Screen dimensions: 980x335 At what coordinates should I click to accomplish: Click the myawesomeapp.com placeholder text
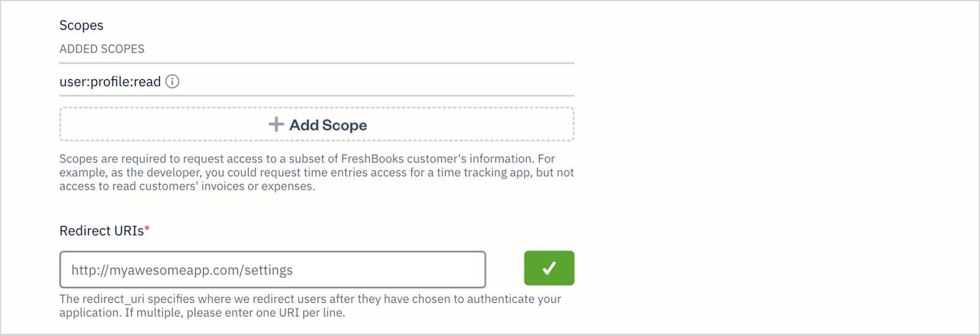[x=182, y=270]
